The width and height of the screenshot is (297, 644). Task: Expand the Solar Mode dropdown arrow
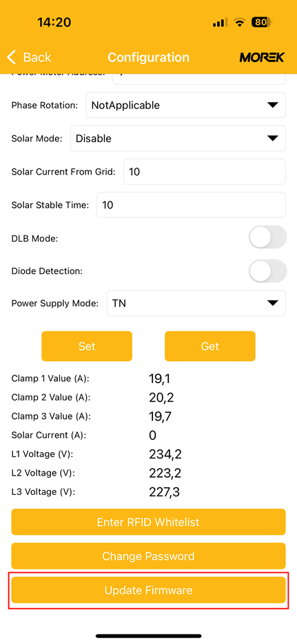(272, 139)
